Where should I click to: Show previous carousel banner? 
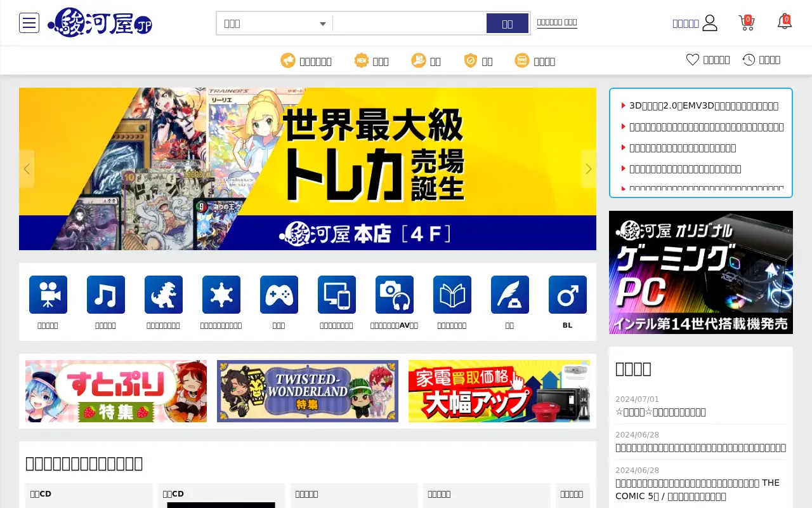coord(27,169)
